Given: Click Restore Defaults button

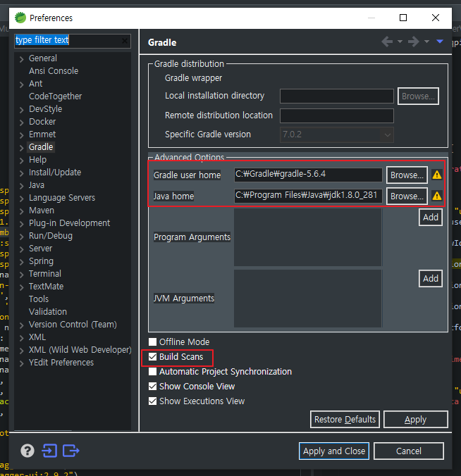Looking at the screenshot, I should [345, 420].
